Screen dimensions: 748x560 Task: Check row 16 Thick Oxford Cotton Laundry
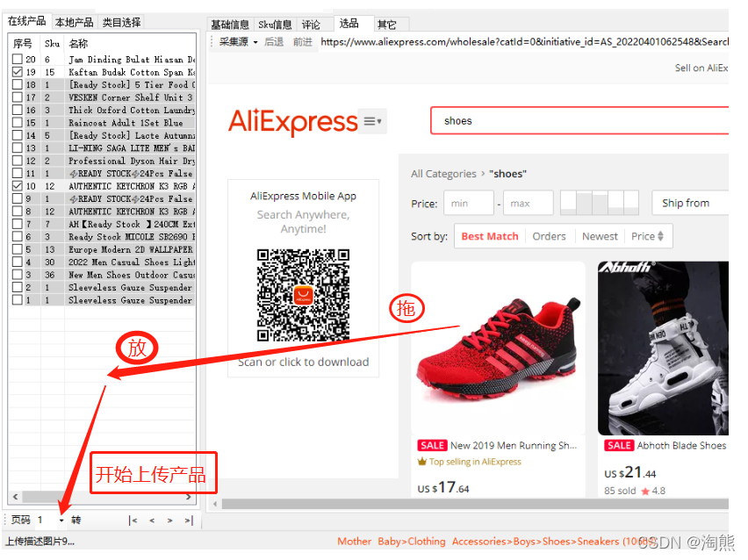[x=18, y=110]
